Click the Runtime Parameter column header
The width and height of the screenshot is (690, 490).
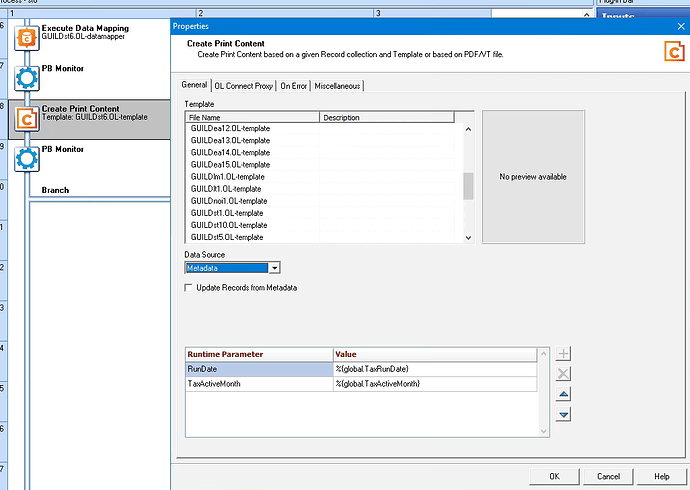click(x=259, y=355)
